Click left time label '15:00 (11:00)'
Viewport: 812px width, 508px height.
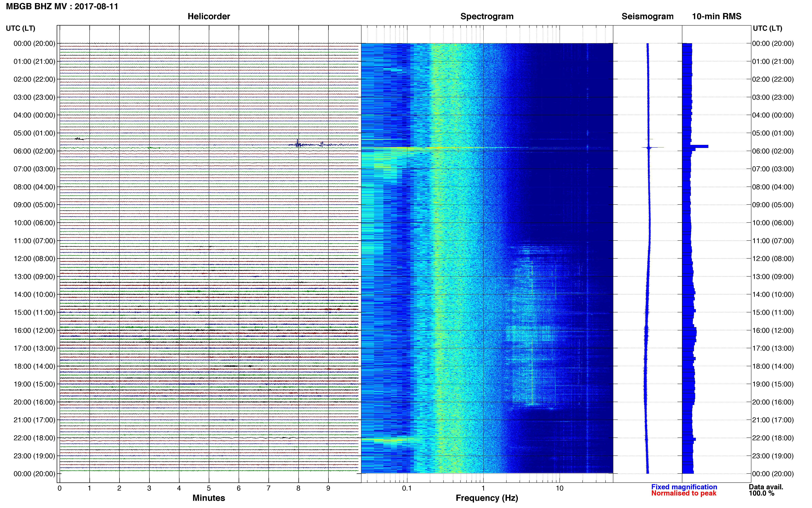coord(34,312)
